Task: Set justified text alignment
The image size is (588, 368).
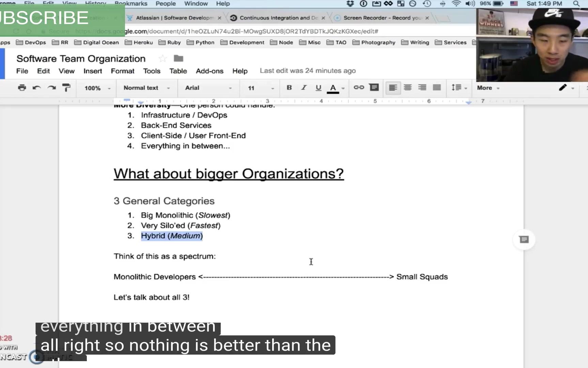Action: (437, 88)
